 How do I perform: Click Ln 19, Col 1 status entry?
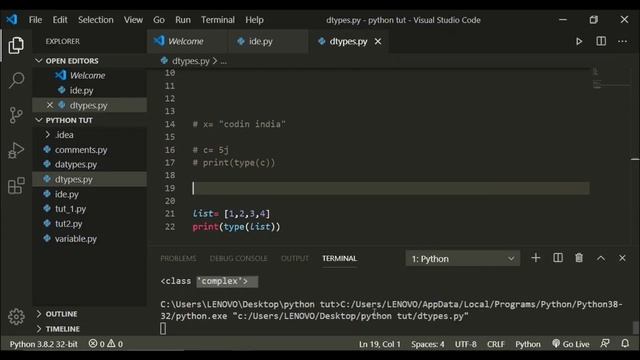click(x=380, y=344)
